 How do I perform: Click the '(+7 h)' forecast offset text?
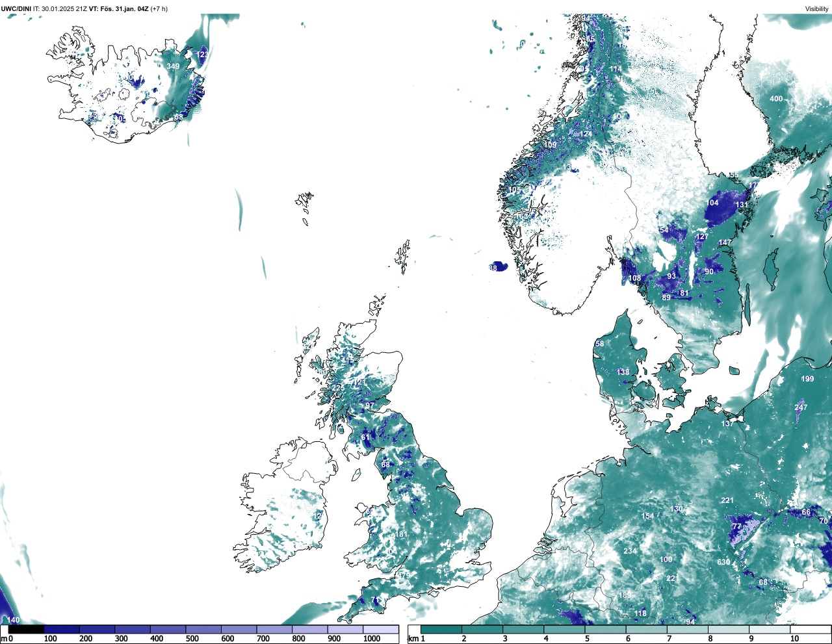(x=159, y=8)
